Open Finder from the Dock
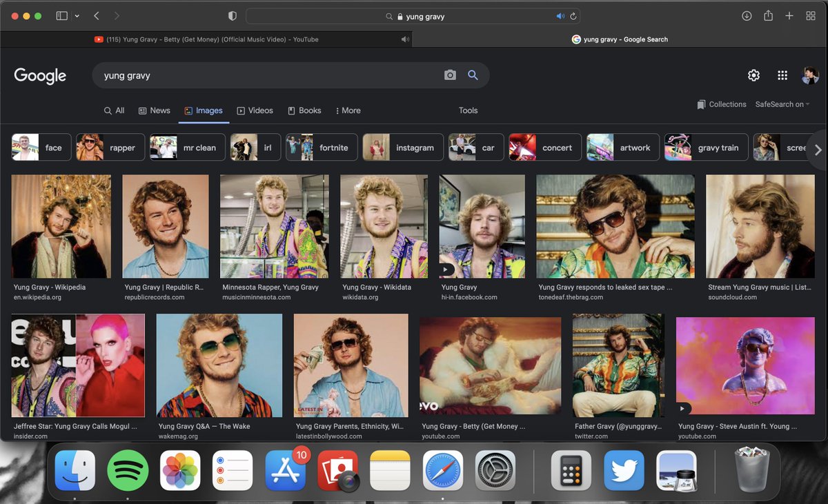The width and height of the screenshot is (828, 504). (x=75, y=470)
